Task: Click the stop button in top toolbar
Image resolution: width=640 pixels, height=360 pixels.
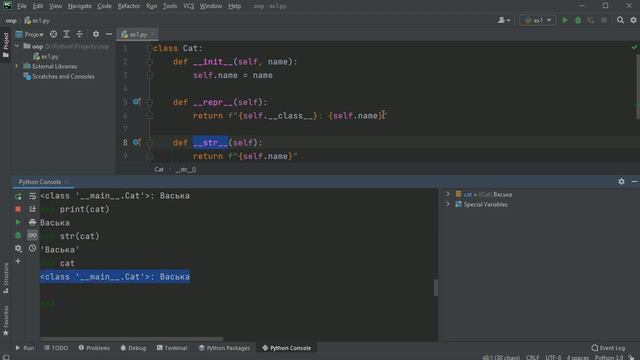Action: pos(604,20)
